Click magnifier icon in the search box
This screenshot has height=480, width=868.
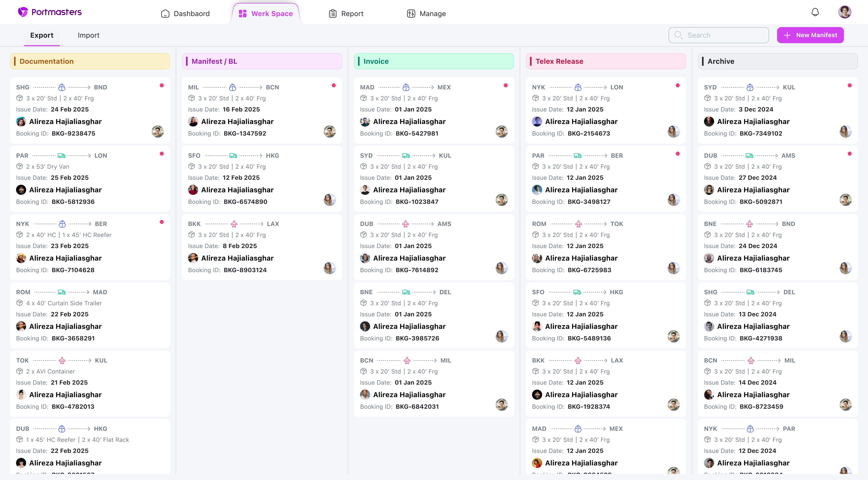pyautogui.click(x=678, y=35)
